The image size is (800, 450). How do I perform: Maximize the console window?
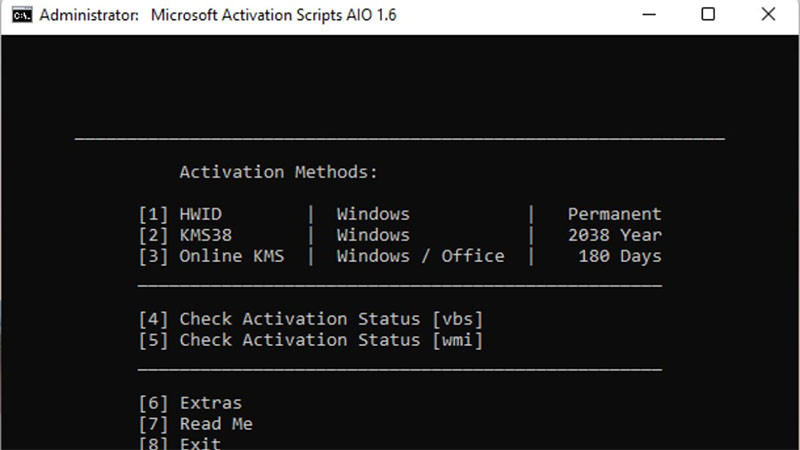(708, 14)
